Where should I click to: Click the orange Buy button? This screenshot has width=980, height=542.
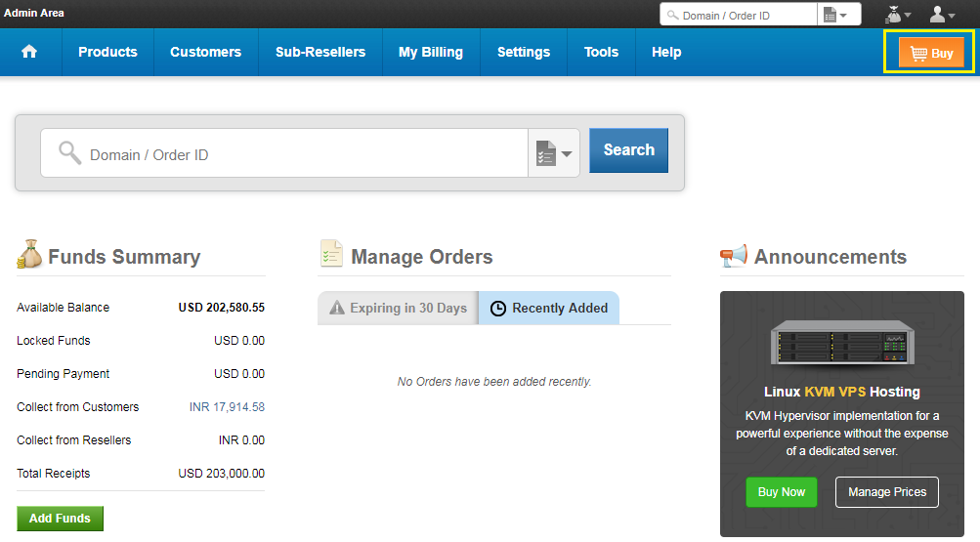[x=931, y=53]
